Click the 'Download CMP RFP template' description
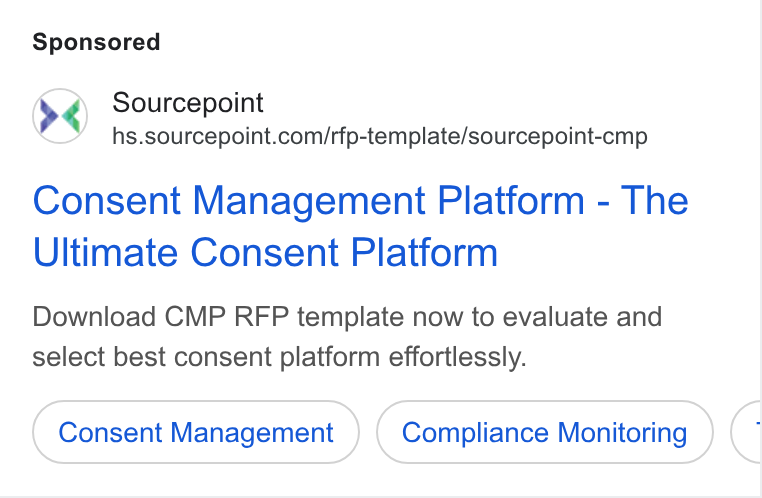 (347, 337)
